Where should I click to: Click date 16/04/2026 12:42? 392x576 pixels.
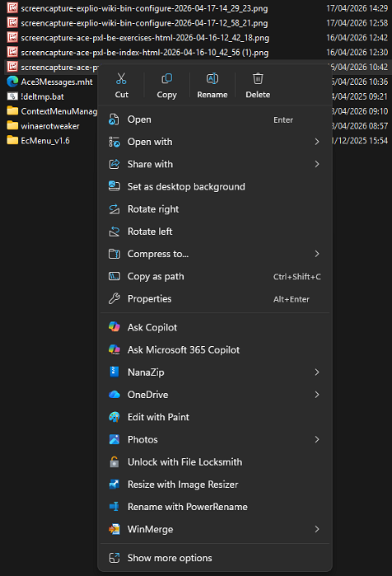(357, 37)
